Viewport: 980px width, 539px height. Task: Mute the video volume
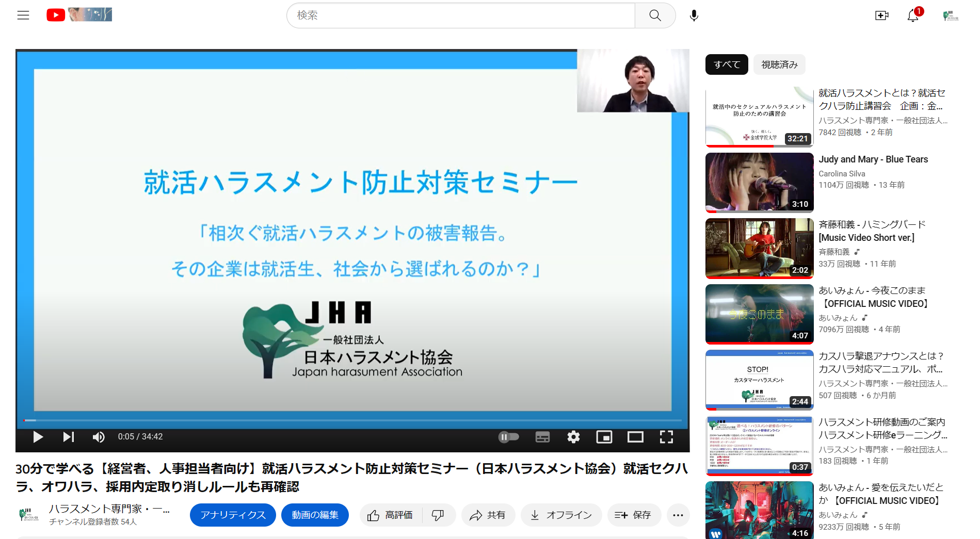tap(98, 437)
